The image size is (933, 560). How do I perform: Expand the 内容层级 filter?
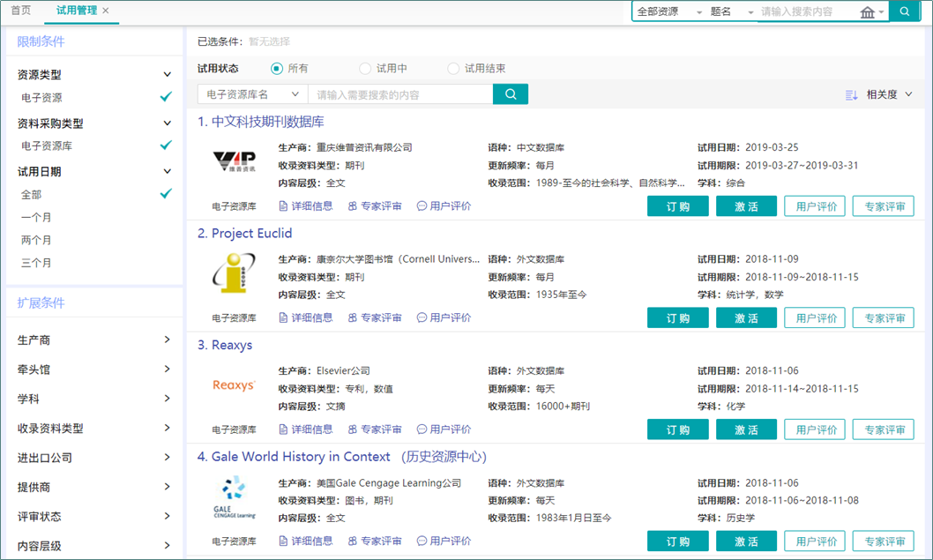pos(168,545)
